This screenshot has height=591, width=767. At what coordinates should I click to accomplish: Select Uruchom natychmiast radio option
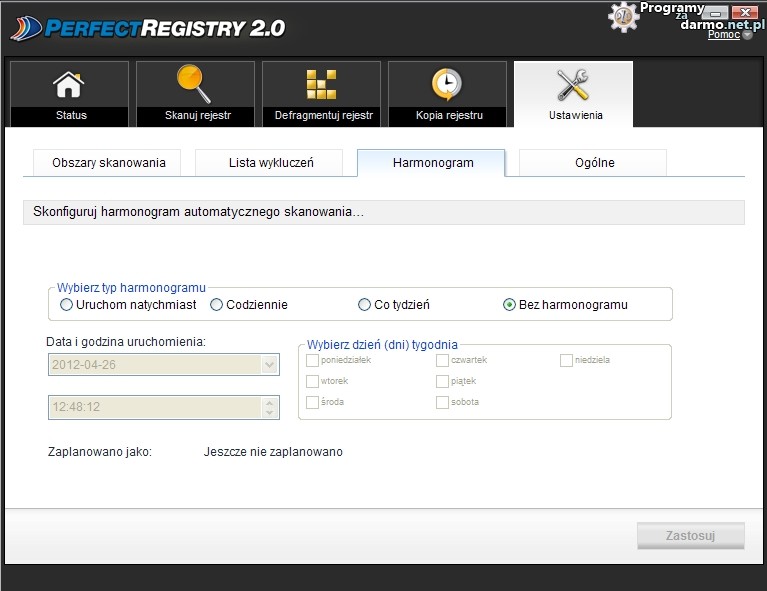tap(67, 305)
